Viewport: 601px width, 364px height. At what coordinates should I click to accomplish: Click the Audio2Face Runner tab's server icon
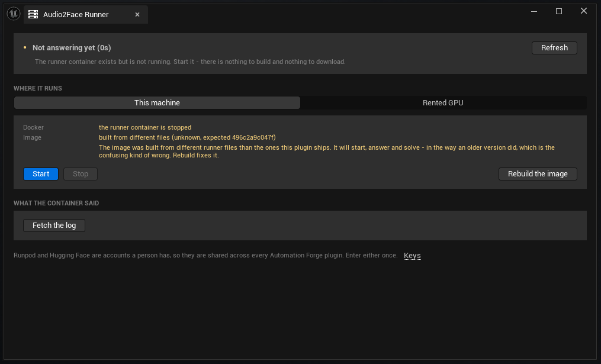coord(33,15)
